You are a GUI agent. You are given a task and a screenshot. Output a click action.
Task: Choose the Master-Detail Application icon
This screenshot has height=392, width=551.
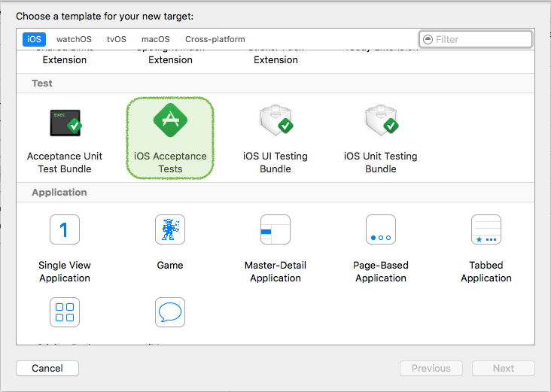pos(275,229)
